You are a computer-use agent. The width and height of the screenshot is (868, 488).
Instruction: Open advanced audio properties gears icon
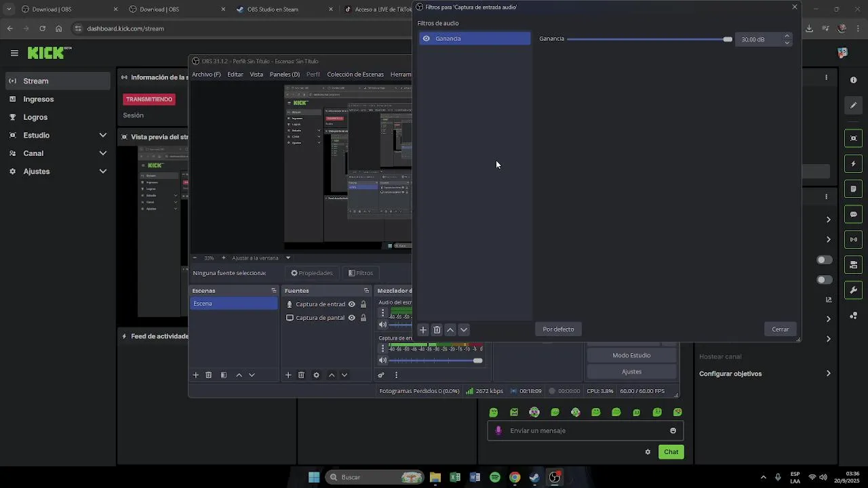click(381, 375)
